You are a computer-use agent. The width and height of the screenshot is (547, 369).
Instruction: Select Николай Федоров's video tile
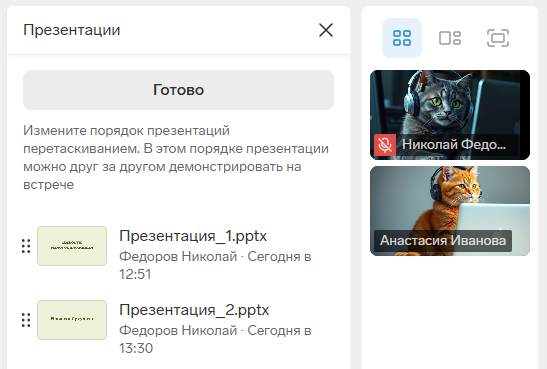coord(450,115)
